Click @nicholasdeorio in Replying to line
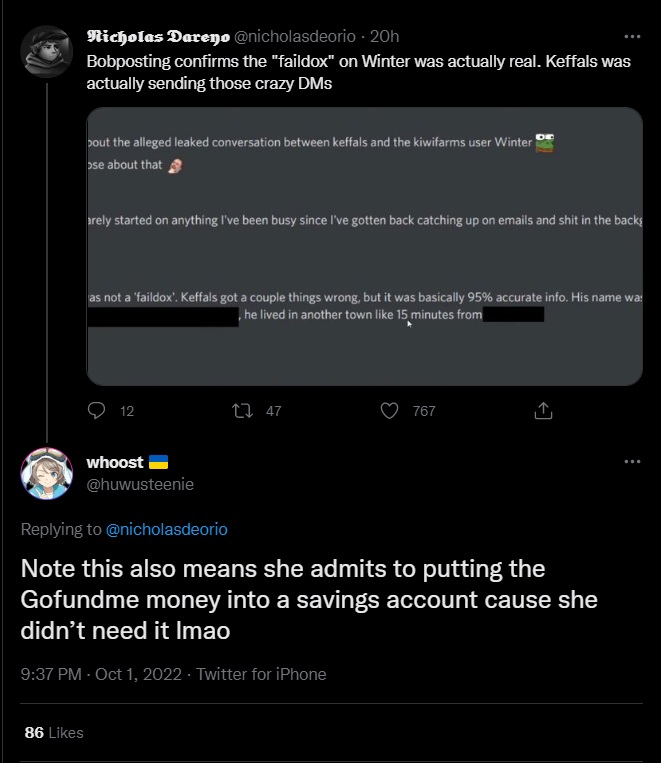 point(166,529)
